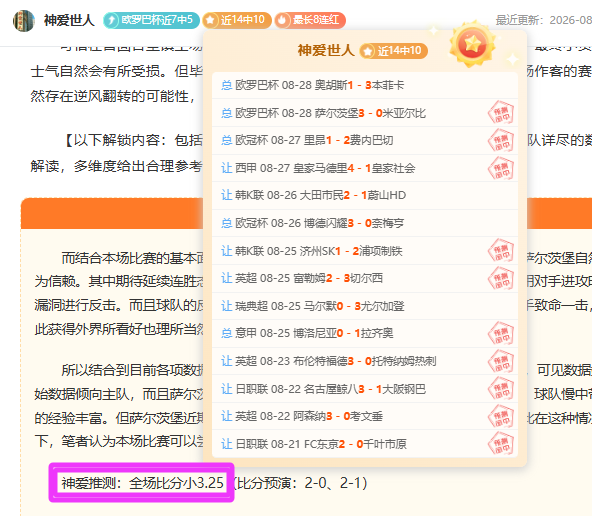Open record 济州SK1 - 2浦项制铁
592x516 pixels.
point(365,251)
